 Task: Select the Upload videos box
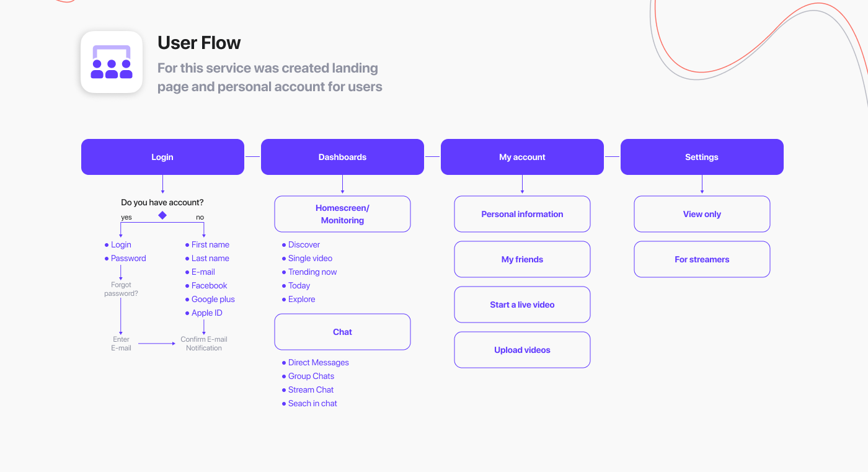pos(522,350)
